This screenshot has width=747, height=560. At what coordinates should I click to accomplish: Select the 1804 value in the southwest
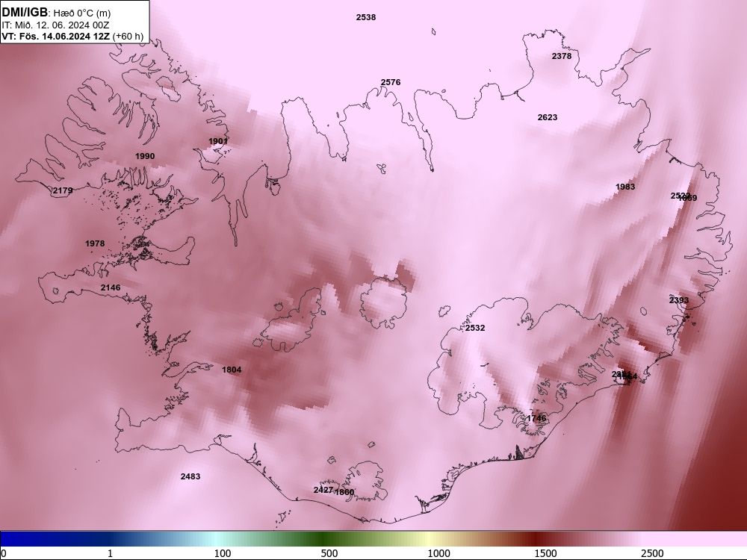232,370
